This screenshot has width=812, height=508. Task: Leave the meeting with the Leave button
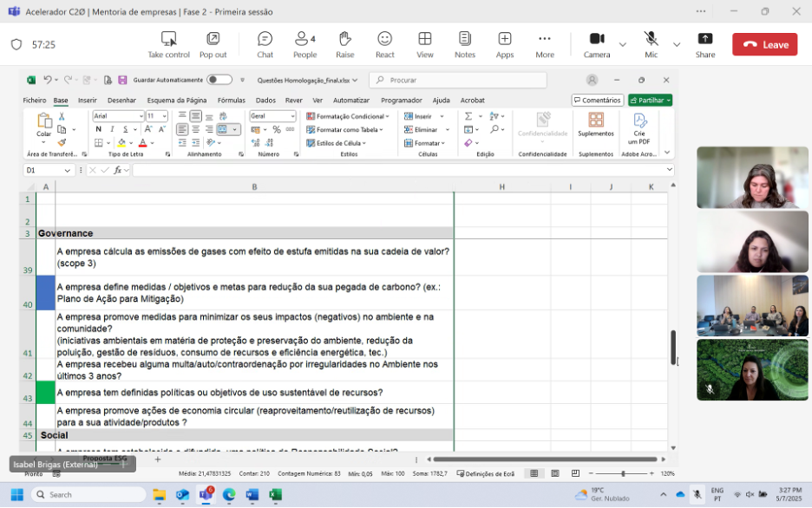pos(764,44)
